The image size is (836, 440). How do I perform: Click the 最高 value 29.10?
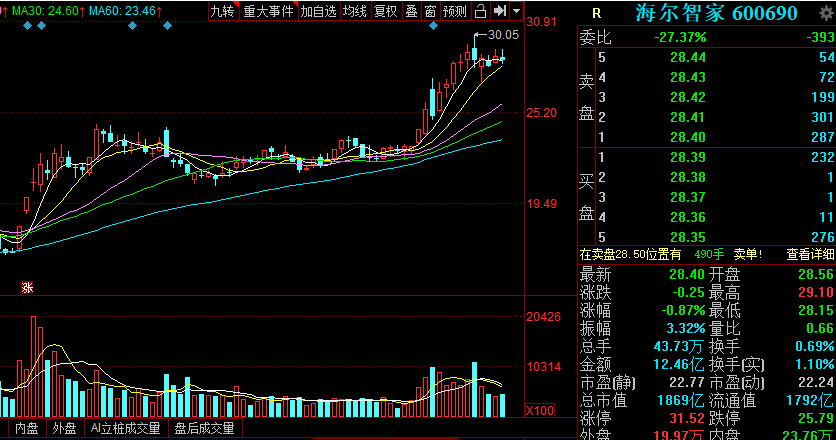(x=816, y=292)
